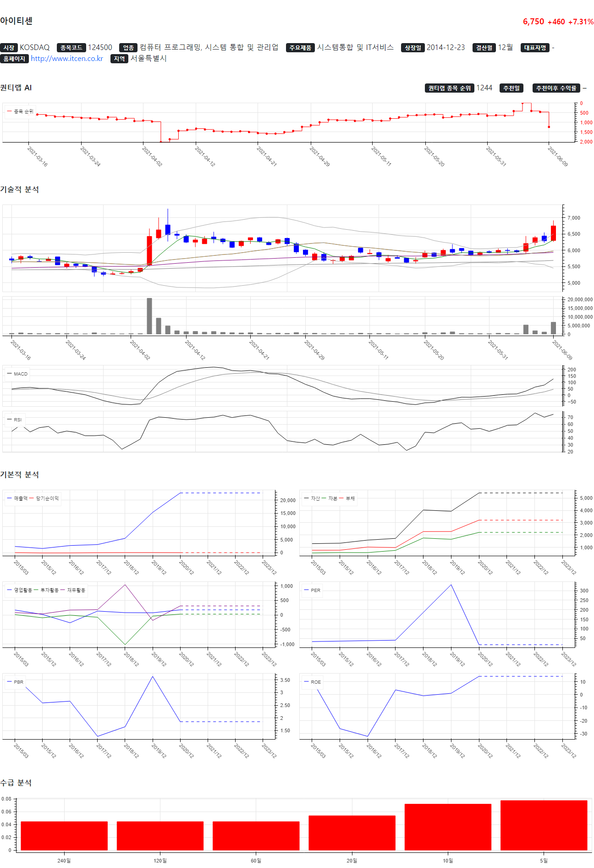Click the change percentage +7.31%
Viewport: 594px width, 868px height.
point(581,22)
